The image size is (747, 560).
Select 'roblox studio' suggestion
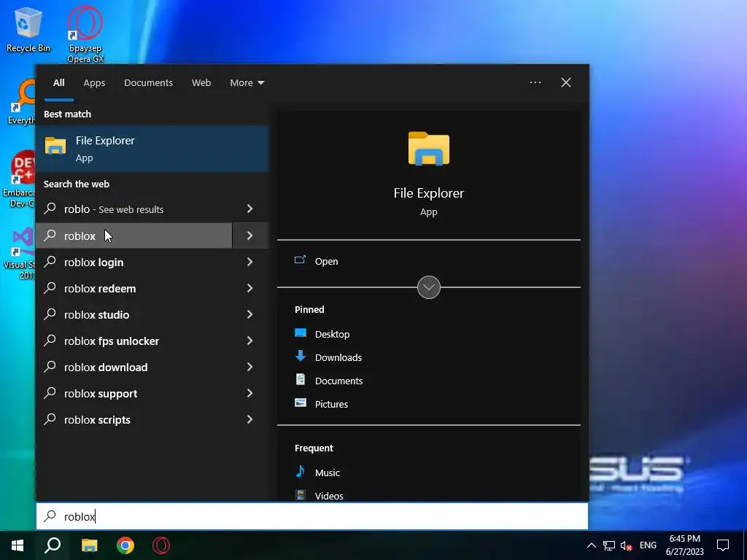point(134,314)
